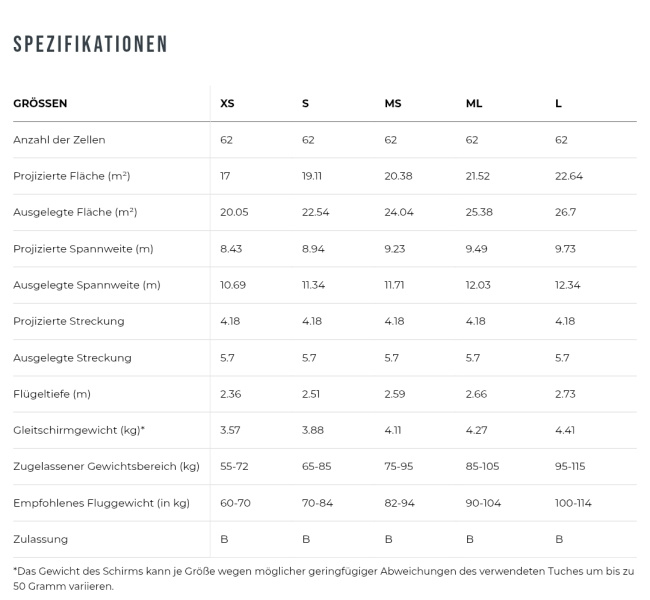Click the Ausgelegte Spannweite value 12.34
The height and width of the screenshot is (600, 650).
point(567,285)
